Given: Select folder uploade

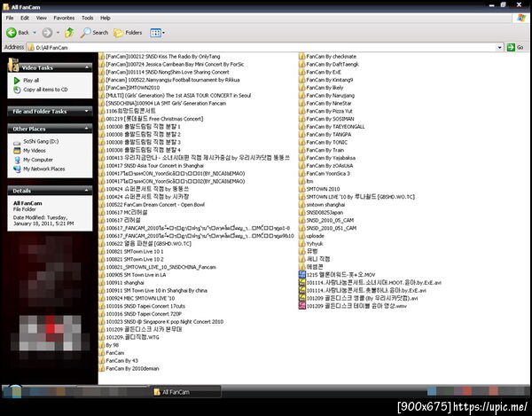Looking at the screenshot, I should [311, 236].
